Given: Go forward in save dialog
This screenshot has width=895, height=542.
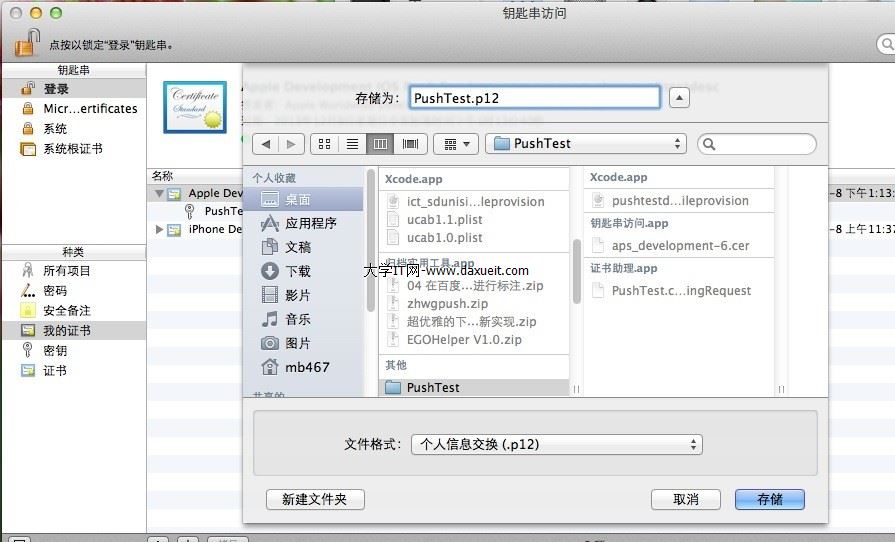Looking at the screenshot, I should point(291,144).
